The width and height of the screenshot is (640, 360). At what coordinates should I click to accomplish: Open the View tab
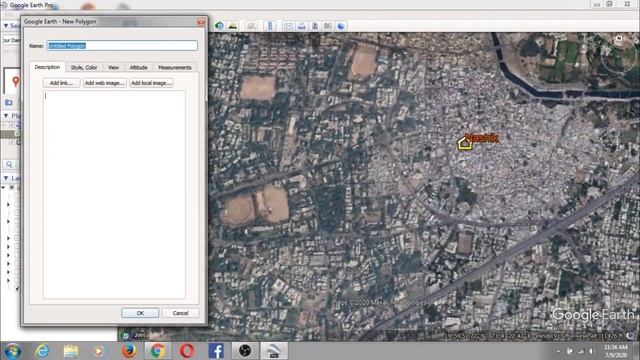(113, 67)
